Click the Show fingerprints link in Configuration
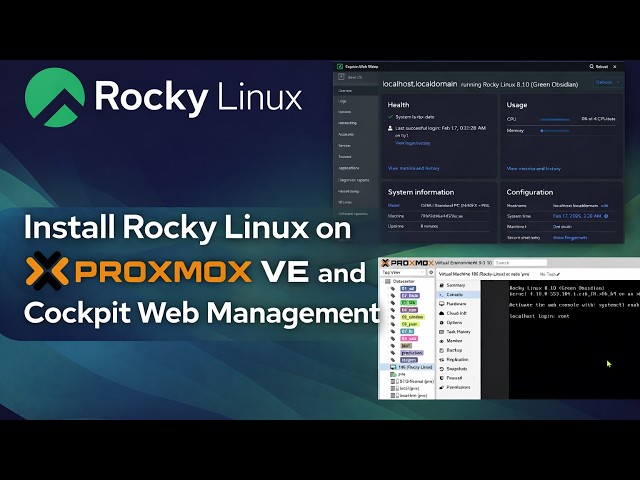640x480 pixels. pos(570,237)
